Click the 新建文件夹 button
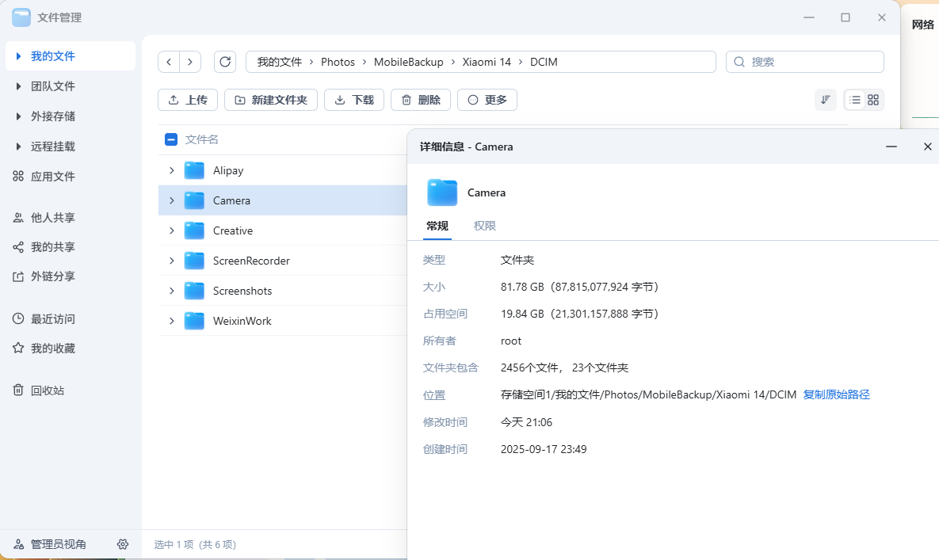Viewport: 939px width, 560px height. click(x=271, y=100)
